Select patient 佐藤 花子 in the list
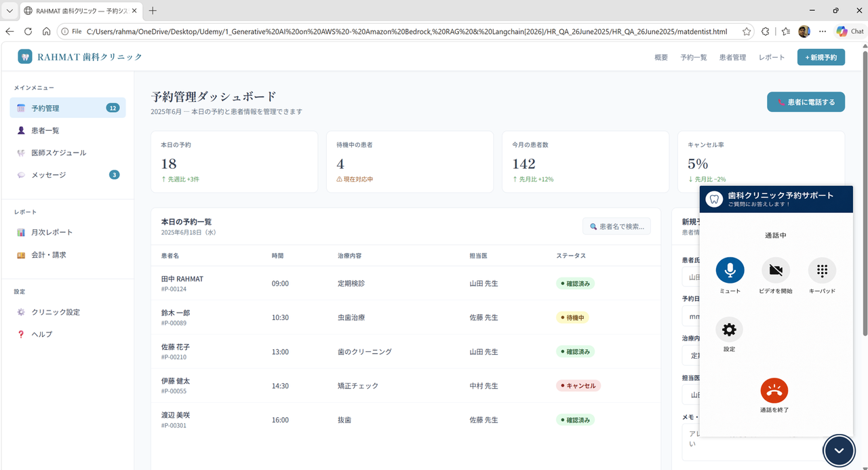The width and height of the screenshot is (868, 470). click(175, 347)
